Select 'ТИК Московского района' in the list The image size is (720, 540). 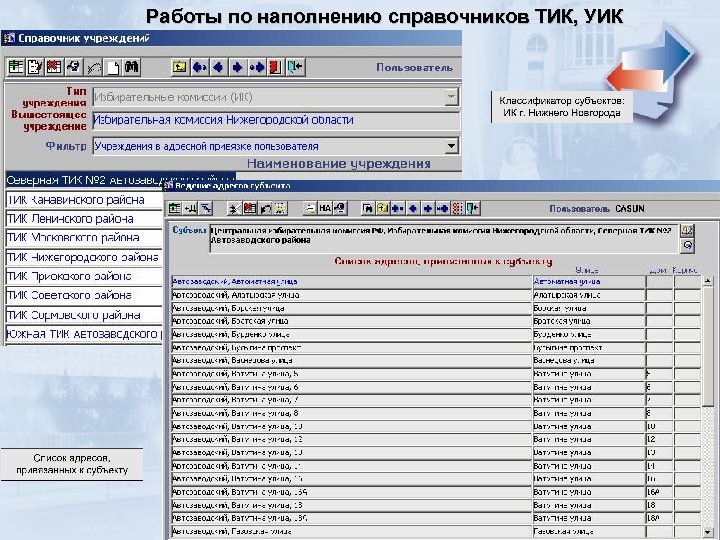[84, 238]
